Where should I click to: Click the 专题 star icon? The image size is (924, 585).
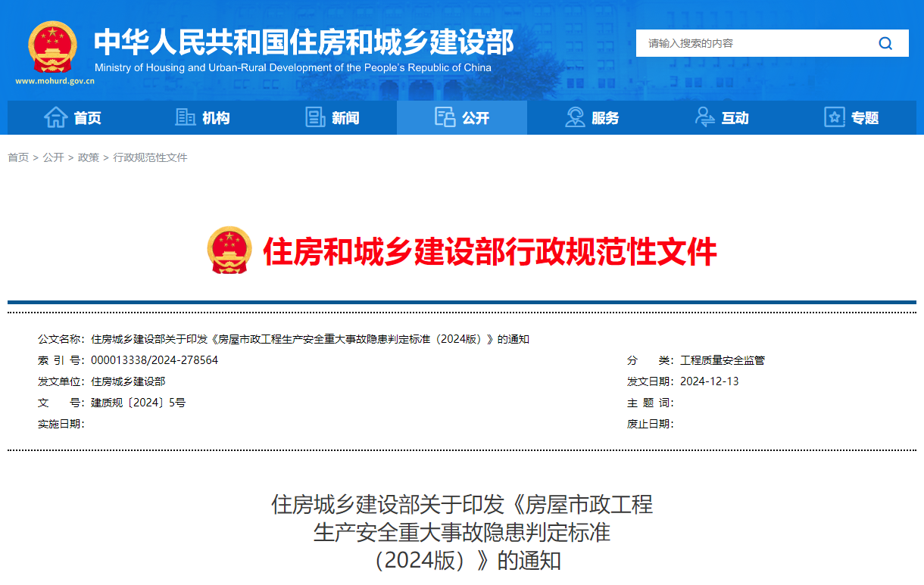pyautogui.click(x=834, y=117)
